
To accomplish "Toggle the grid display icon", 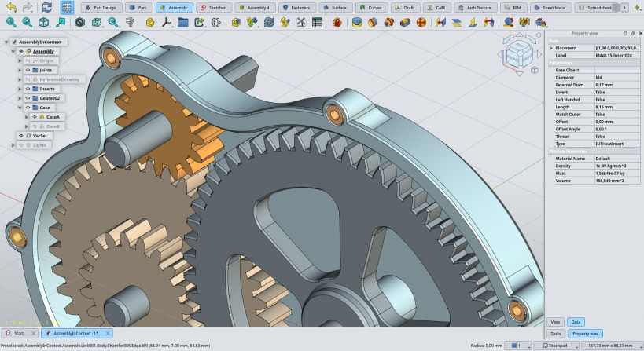I will (67, 7).
